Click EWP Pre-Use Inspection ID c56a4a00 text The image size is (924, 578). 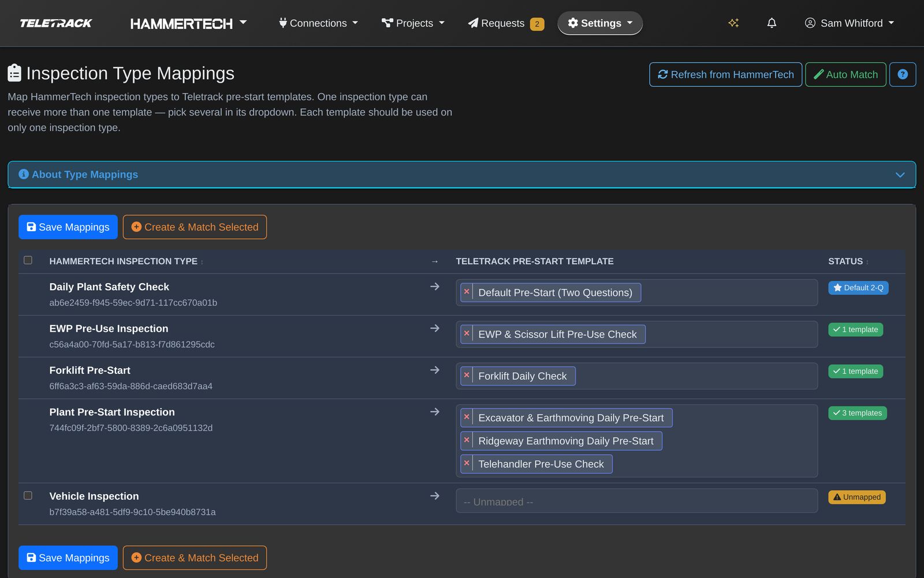[132, 344]
